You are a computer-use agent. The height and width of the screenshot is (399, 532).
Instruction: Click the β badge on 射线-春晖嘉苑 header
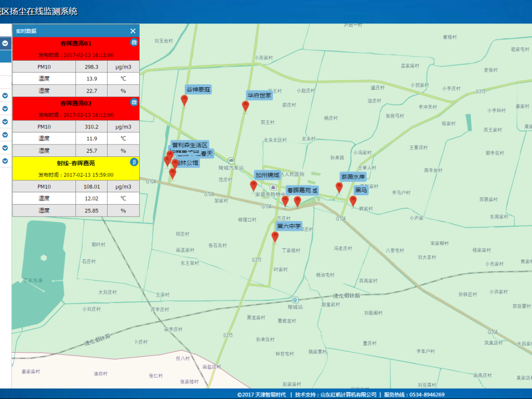click(134, 162)
